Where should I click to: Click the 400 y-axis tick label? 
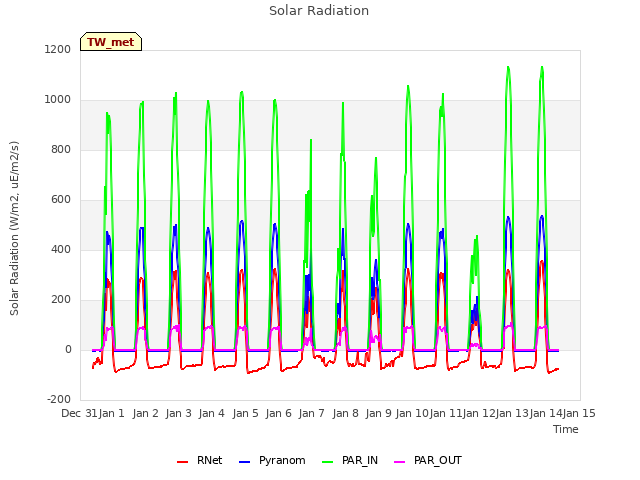coord(61,249)
